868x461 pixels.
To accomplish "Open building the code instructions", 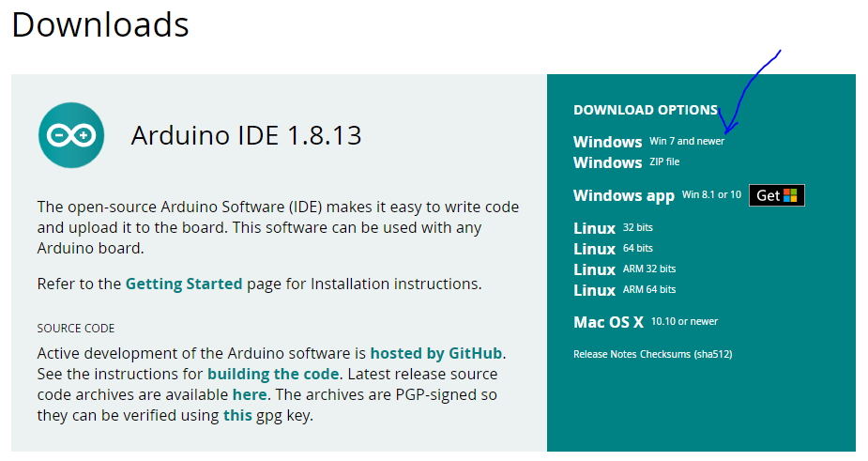I will pos(273,374).
